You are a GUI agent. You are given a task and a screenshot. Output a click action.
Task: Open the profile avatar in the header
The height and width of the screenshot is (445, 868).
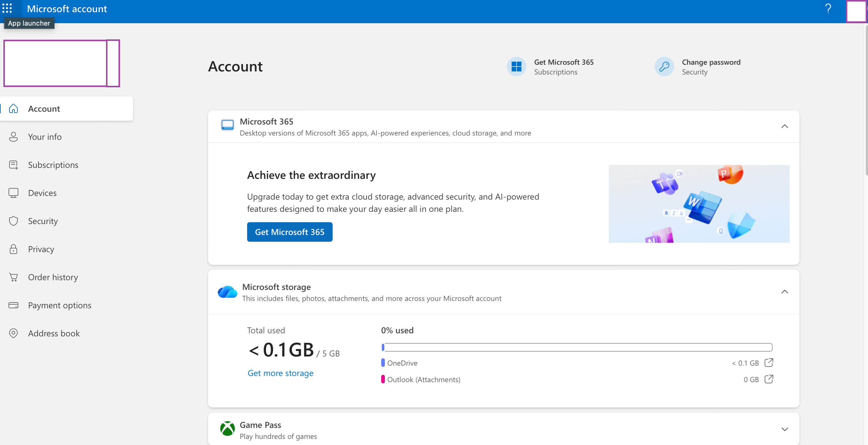856,11
